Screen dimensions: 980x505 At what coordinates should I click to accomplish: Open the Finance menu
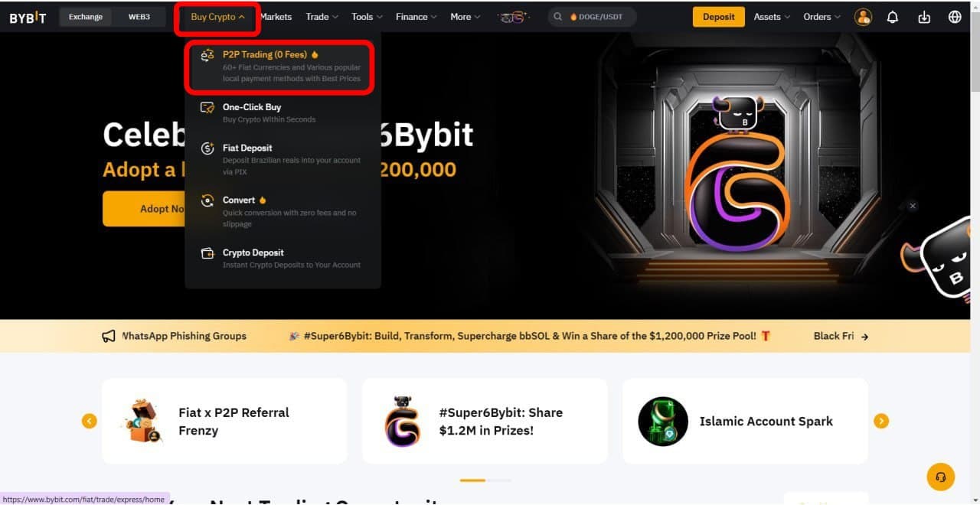(411, 16)
